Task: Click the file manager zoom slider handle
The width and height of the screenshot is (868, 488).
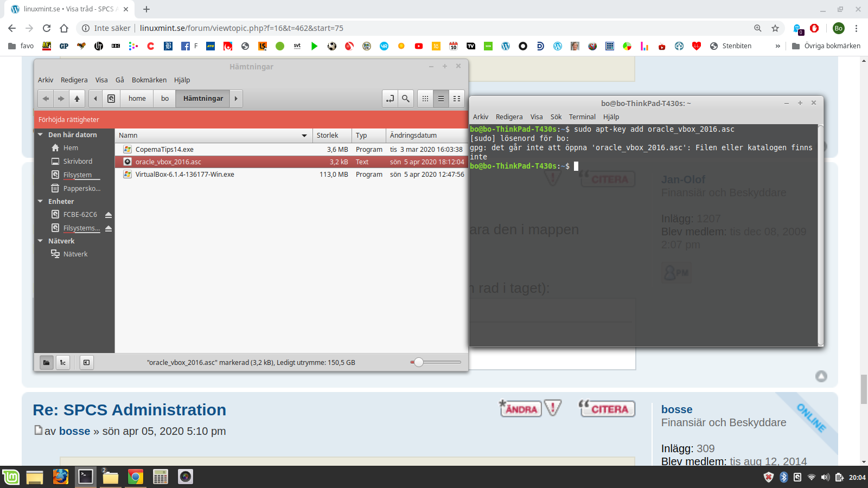Action: click(418, 362)
